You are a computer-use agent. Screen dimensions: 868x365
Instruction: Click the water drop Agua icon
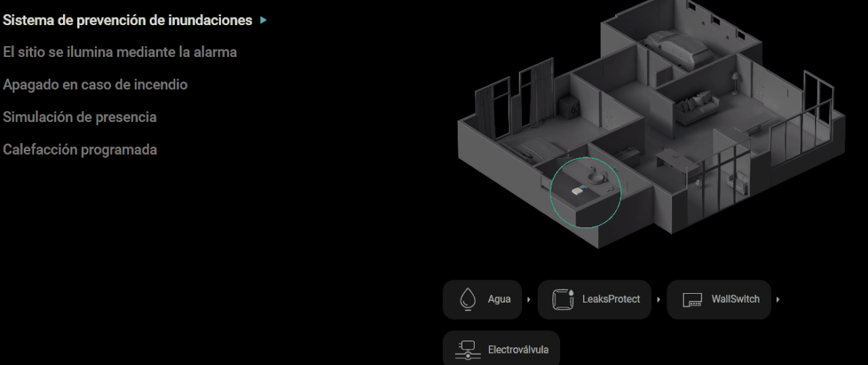click(x=467, y=299)
